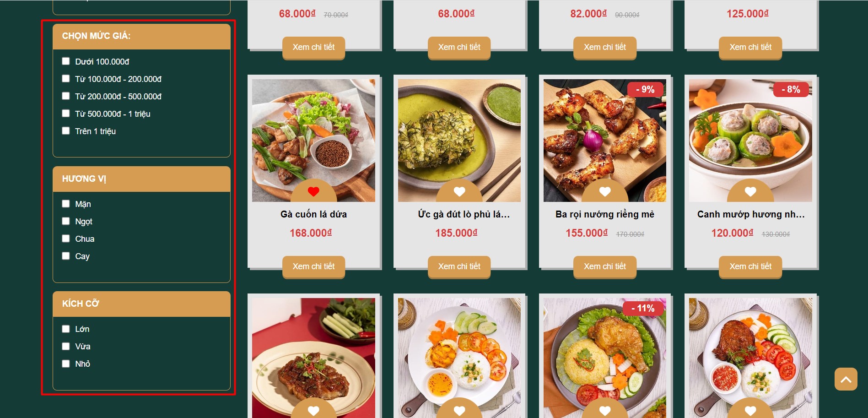The height and width of the screenshot is (418, 868).
Task: Click the KÍCH CỠ section header
Action: click(x=141, y=304)
